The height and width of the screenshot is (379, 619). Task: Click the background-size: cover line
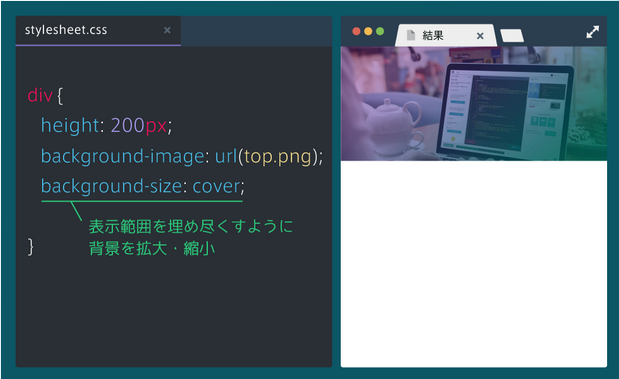pyautogui.click(x=143, y=186)
